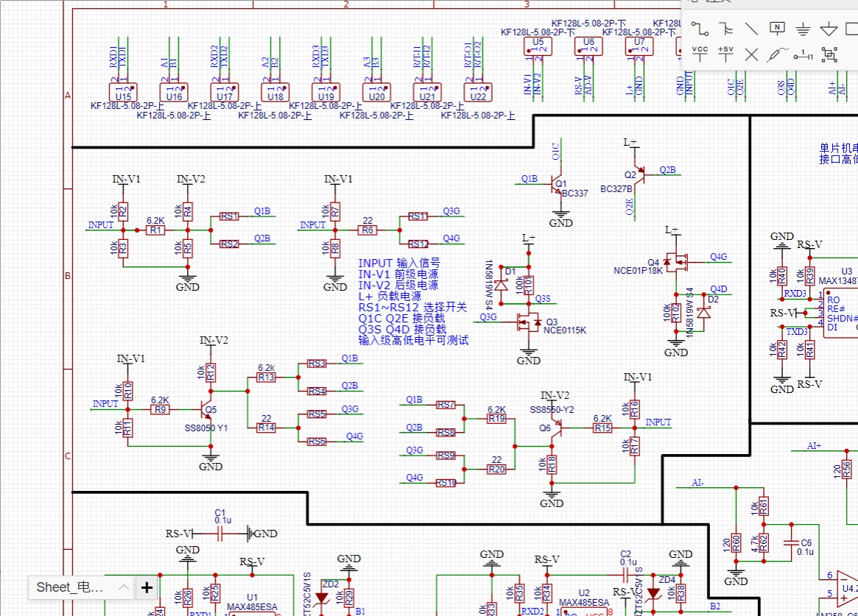Select diode D2 near Q4D
This screenshot has width=858, height=616.
(703, 312)
